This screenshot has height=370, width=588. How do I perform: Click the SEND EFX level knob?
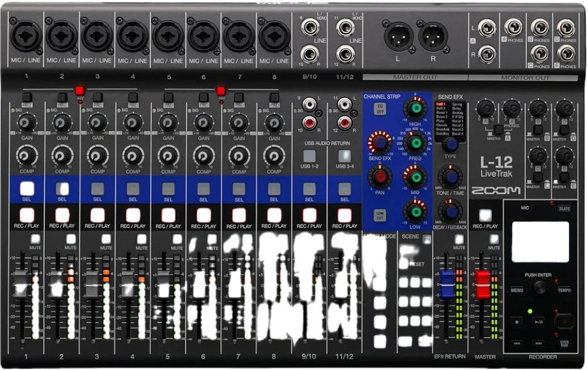pos(380,142)
